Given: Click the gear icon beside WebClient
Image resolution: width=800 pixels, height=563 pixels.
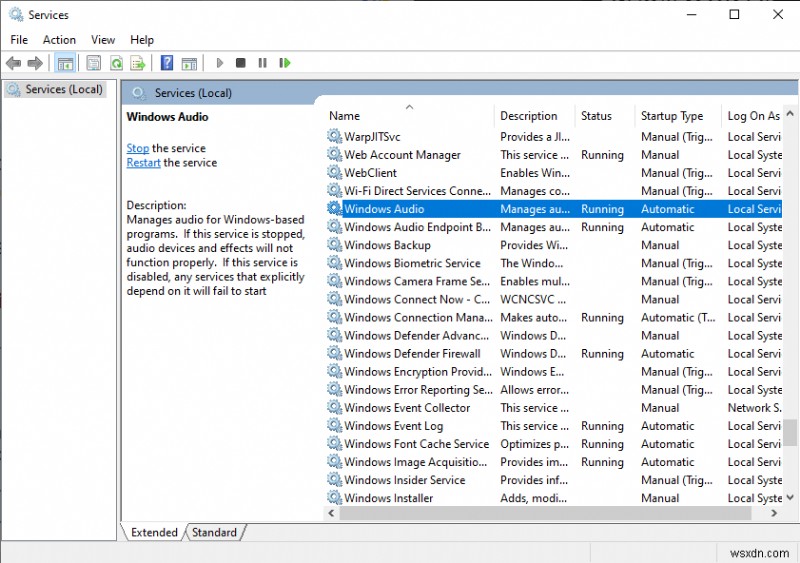Looking at the screenshot, I should coord(334,173).
